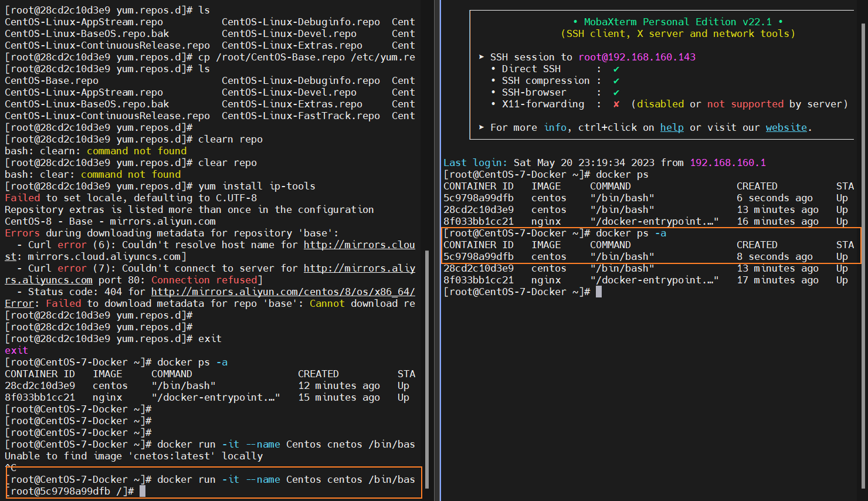Visit the website link in the MobaXterm banner
Image resolution: width=868 pixels, height=501 pixels.
click(786, 127)
